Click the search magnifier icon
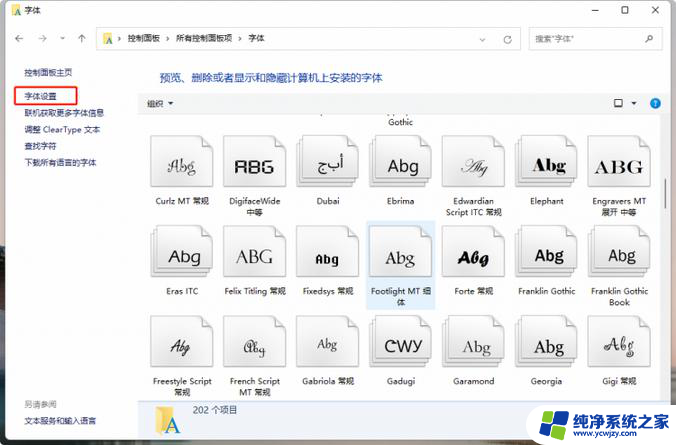This screenshot has width=676, height=445. click(649, 39)
